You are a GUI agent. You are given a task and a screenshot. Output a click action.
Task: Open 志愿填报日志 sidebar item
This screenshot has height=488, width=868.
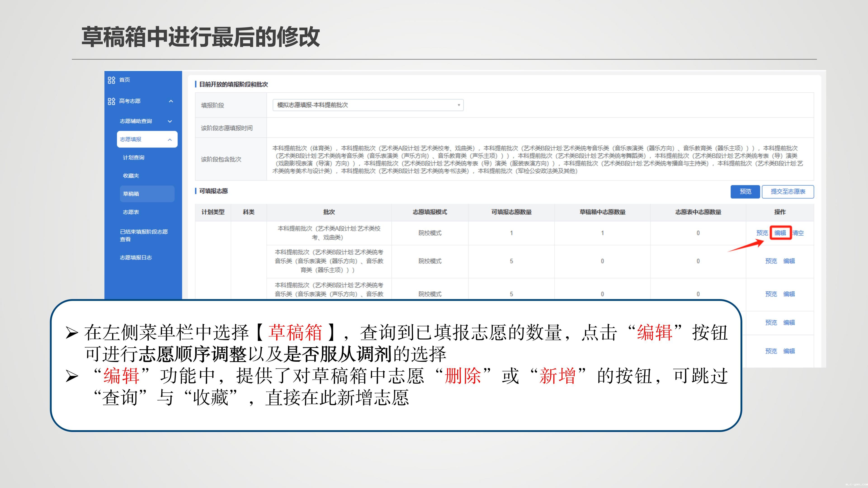pos(136,258)
